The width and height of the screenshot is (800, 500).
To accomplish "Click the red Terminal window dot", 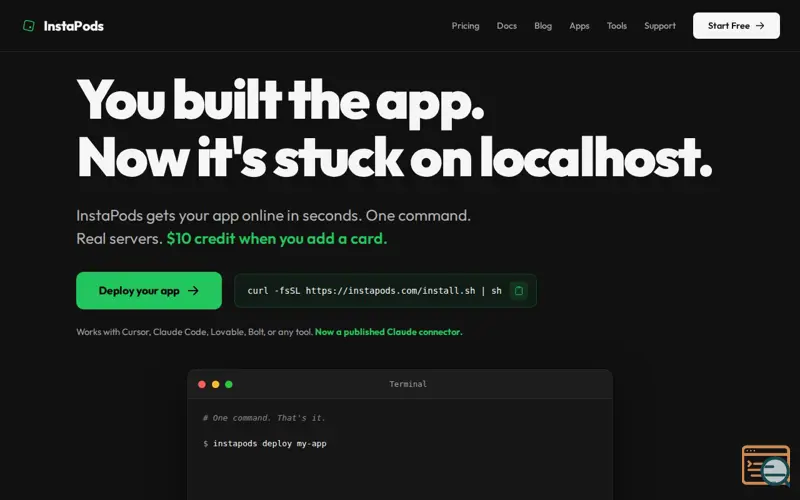I will 202,384.
